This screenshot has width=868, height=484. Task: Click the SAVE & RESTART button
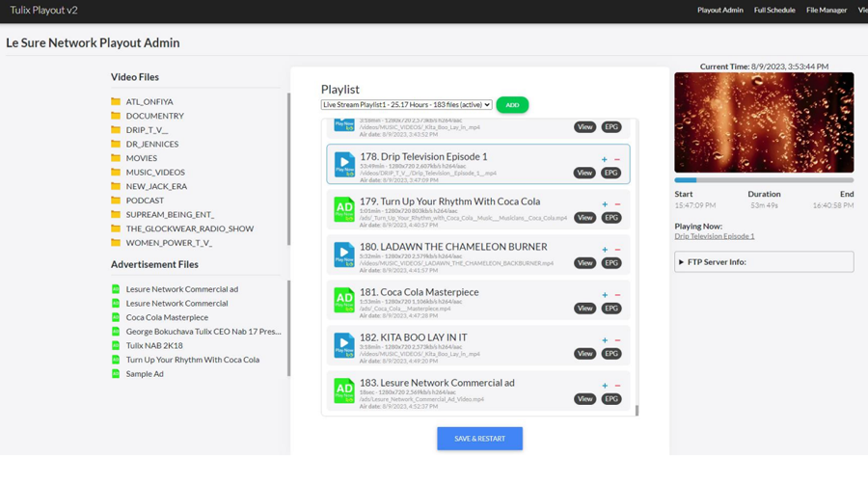479,439
